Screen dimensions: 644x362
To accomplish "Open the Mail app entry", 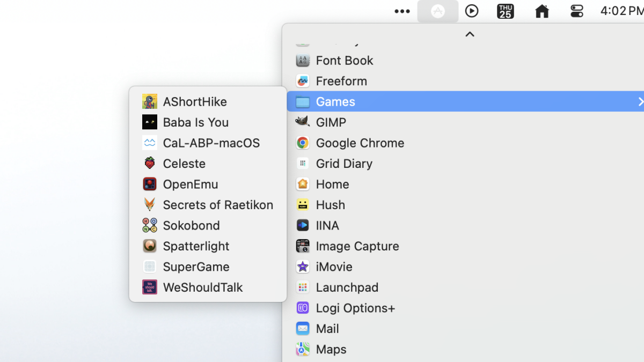I will pos(327,329).
